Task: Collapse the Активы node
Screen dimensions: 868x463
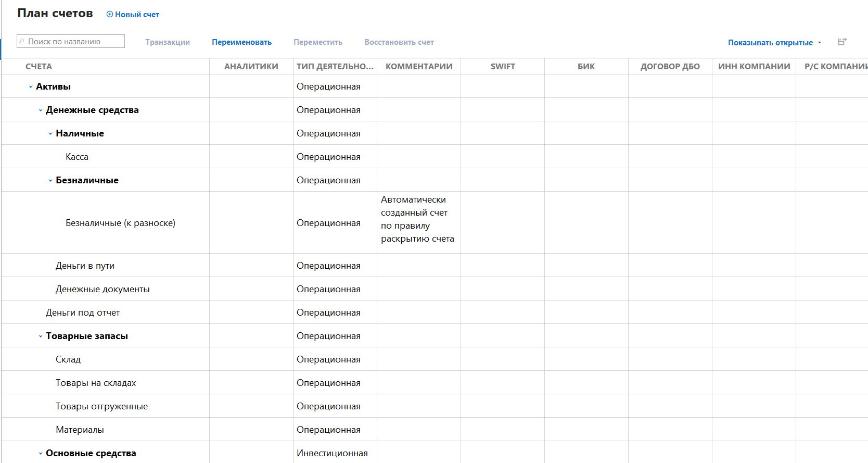Action: tap(31, 87)
